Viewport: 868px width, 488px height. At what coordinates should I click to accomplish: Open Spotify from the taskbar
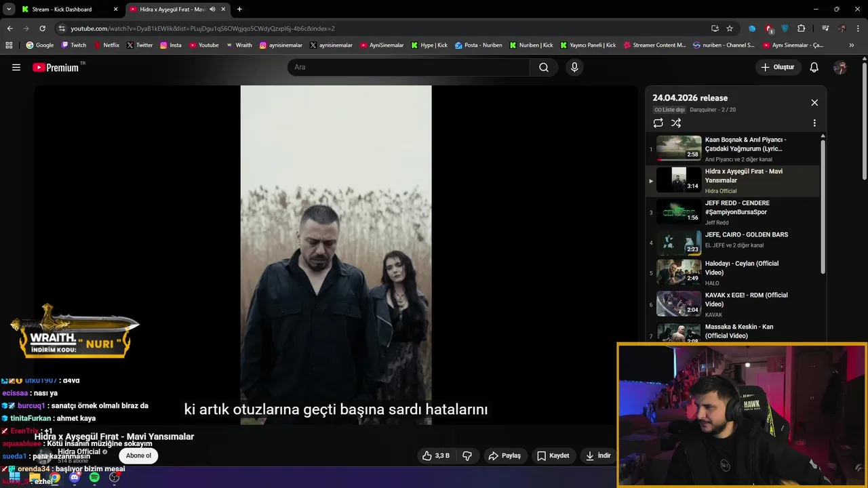point(94,478)
